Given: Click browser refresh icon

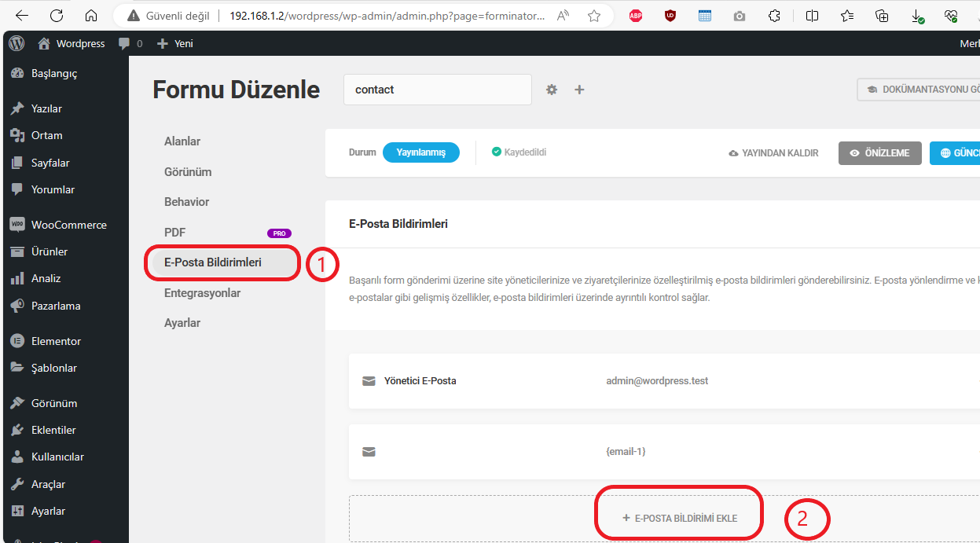Looking at the screenshot, I should tap(57, 16).
